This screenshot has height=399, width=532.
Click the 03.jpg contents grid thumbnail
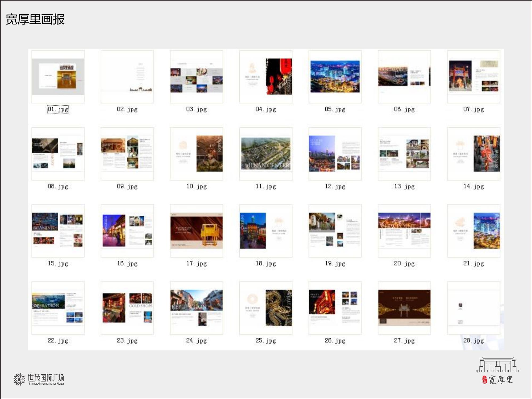196,77
